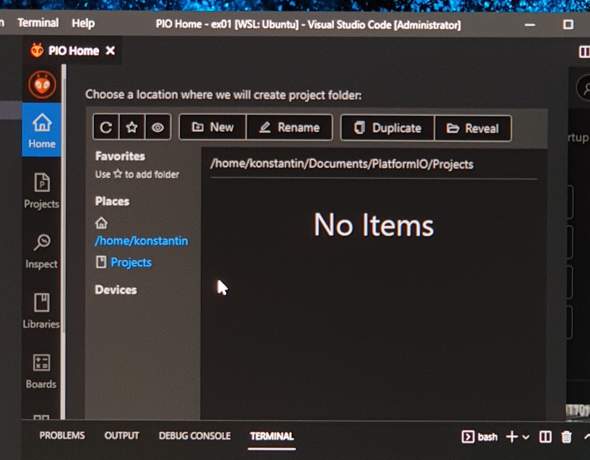Kill terminal with the trash icon
The image size is (590, 460).
pyautogui.click(x=566, y=437)
